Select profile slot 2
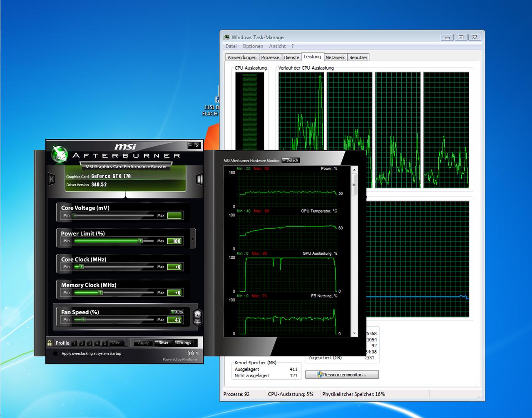The image size is (532, 418). pyautogui.click(x=82, y=343)
